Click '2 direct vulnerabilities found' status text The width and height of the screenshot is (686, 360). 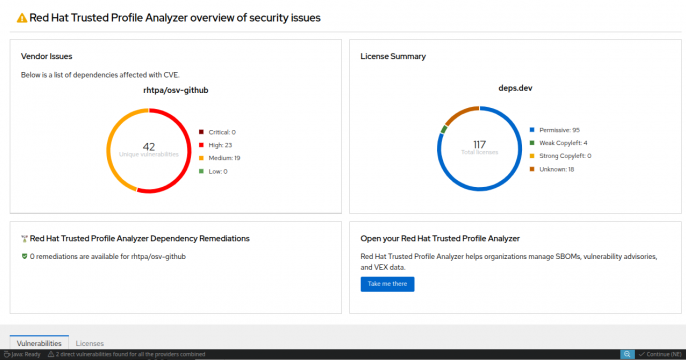pos(130,354)
